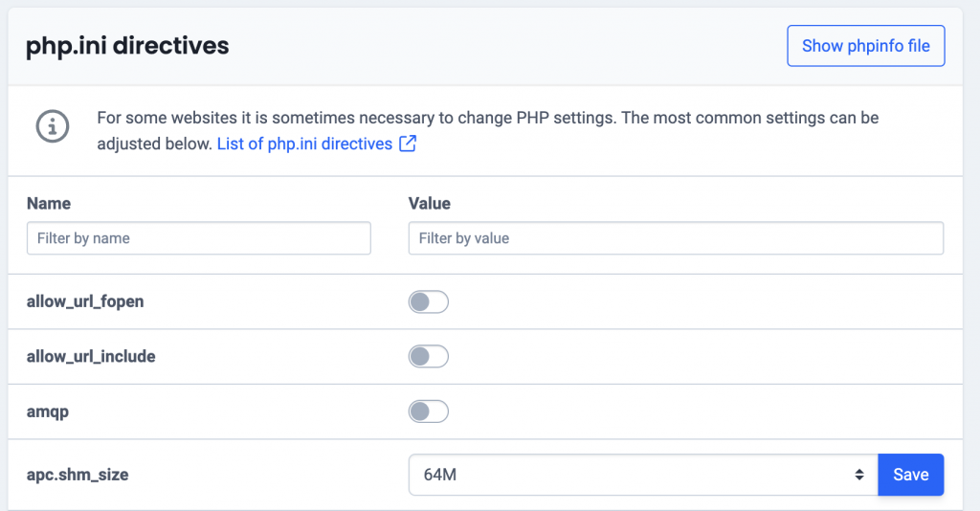Click the up-down arrows in apc.shm_size select

[859, 475]
